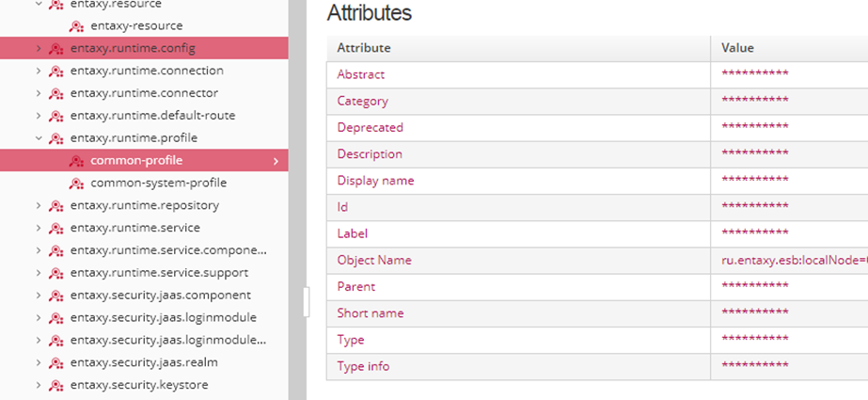
Task: Click the entaxy-resource node icon
Action: coord(77,25)
